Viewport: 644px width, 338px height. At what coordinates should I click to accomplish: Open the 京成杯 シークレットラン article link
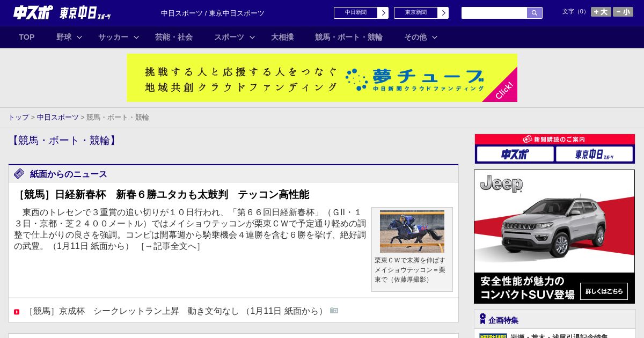[x=175, y=311]
